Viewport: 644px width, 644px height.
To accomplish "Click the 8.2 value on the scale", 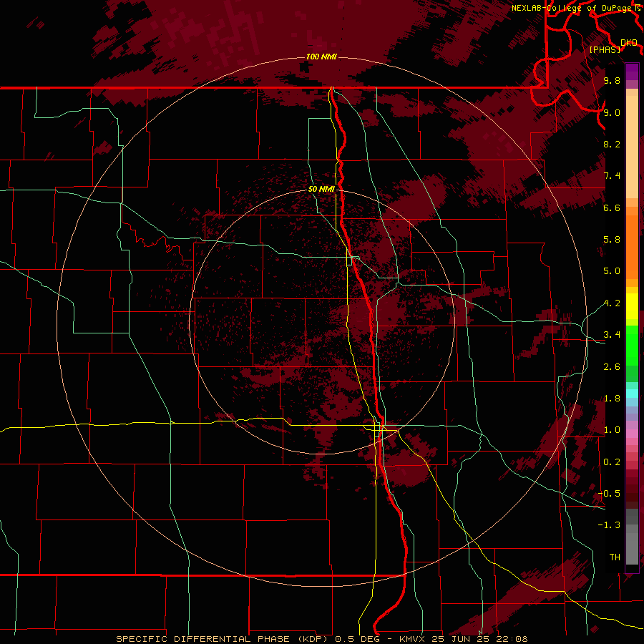I will pos(612,144).
